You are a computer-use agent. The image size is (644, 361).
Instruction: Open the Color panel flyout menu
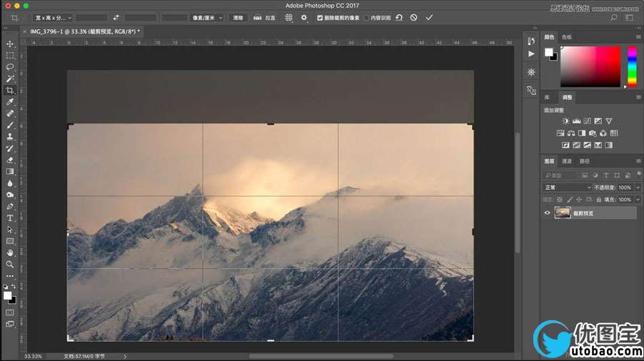coord(638,37)
